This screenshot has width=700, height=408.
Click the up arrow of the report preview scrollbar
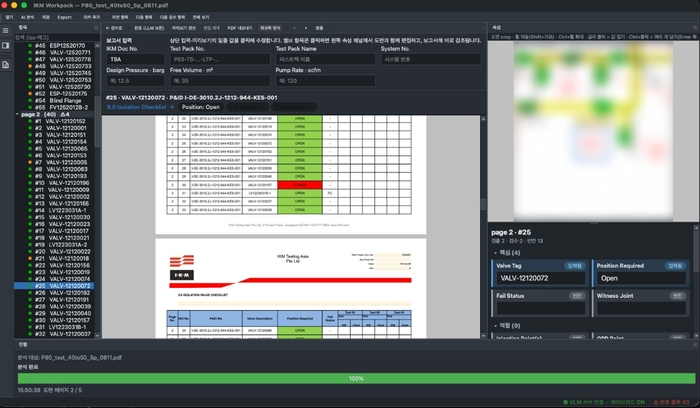click(x=483, y=119)
